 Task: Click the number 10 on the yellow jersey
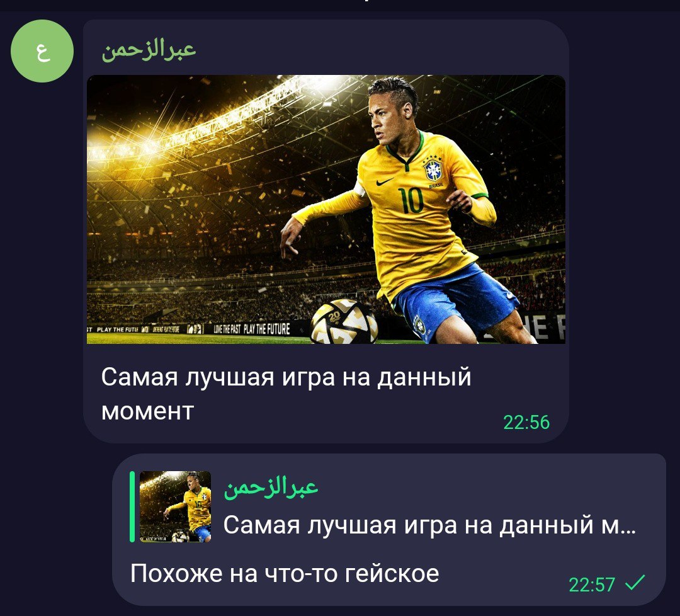[411, 200]
